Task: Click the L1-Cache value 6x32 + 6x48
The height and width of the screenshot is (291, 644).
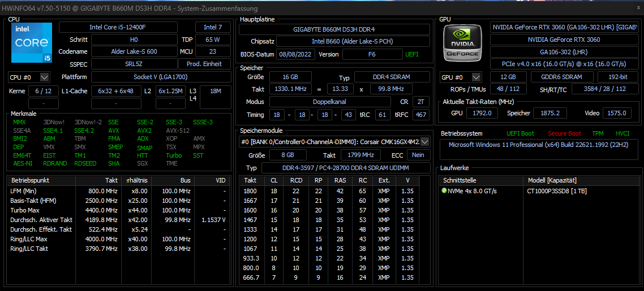Action: 115,91
